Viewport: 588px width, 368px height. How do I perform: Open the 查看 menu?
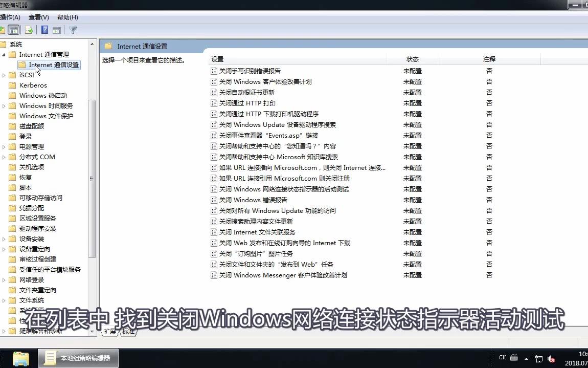click(x=38, y=17)
